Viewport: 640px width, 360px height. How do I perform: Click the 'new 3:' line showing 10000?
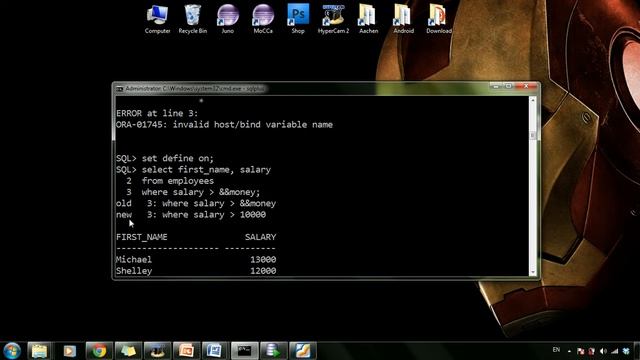(191, 215)
